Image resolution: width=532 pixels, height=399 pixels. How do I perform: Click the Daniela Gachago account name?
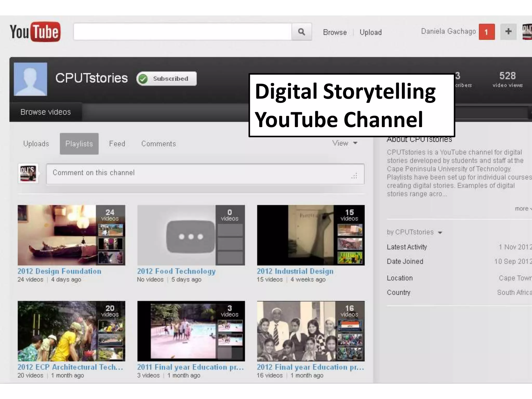click(448, 31)
